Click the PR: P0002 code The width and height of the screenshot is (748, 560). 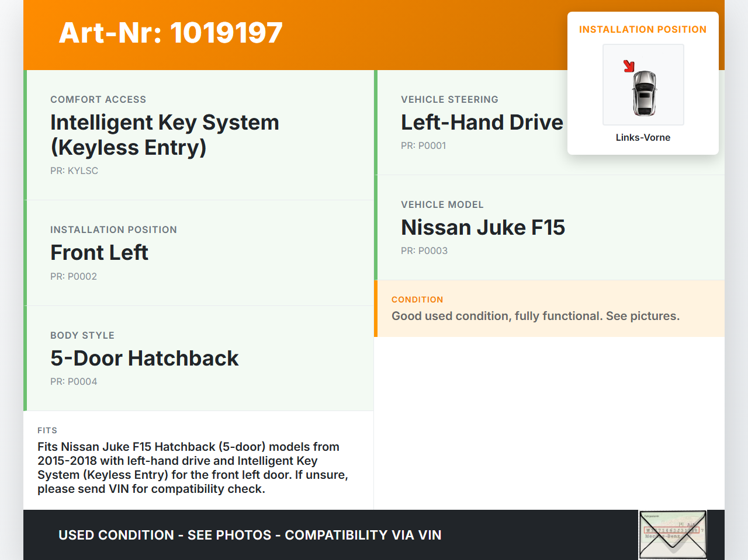(x=74, y=277)
